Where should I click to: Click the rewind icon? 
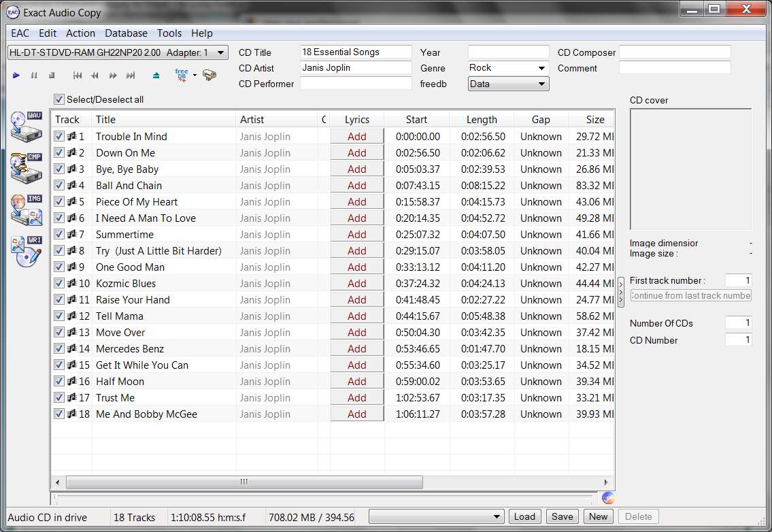tap(95, 76)
